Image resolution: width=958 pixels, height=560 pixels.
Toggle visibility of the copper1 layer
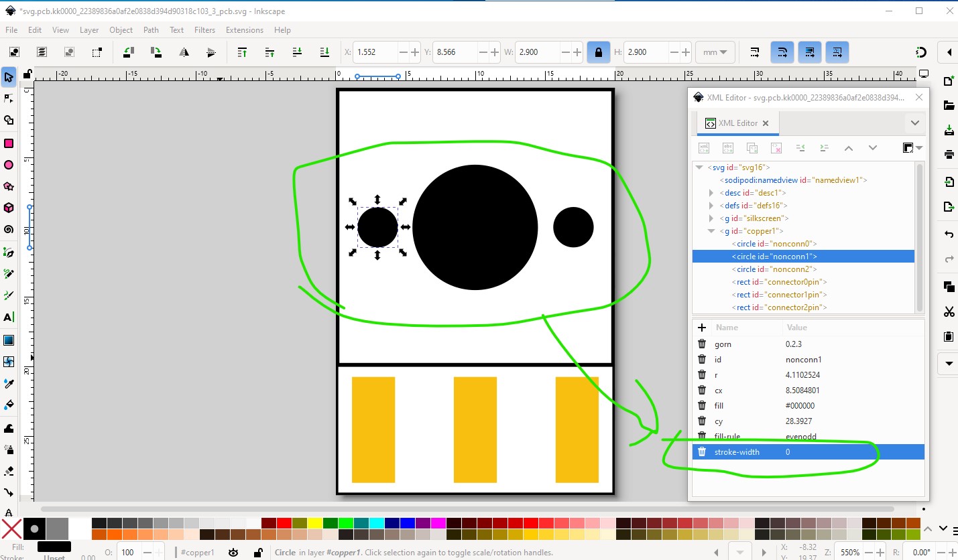233,553
